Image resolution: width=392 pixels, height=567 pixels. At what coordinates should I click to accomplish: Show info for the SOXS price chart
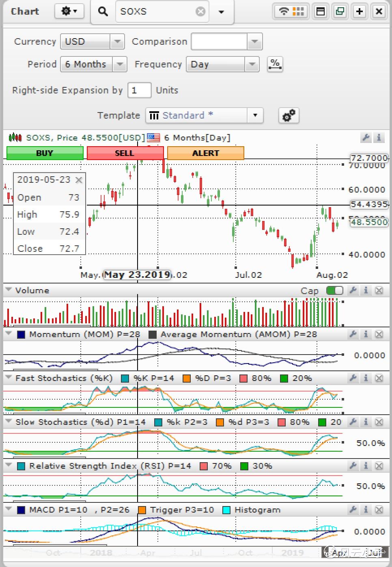(379, 138)
